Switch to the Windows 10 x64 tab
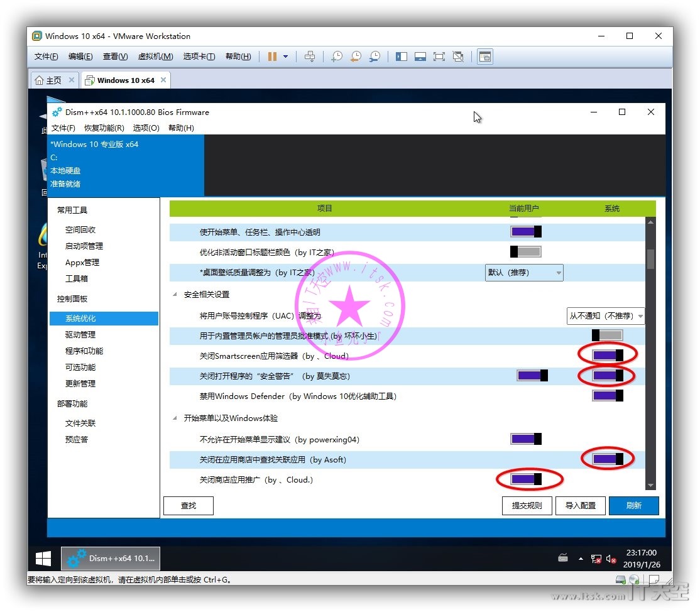The width and height of the screenshot is (700, 612). (x=126, y=80)
